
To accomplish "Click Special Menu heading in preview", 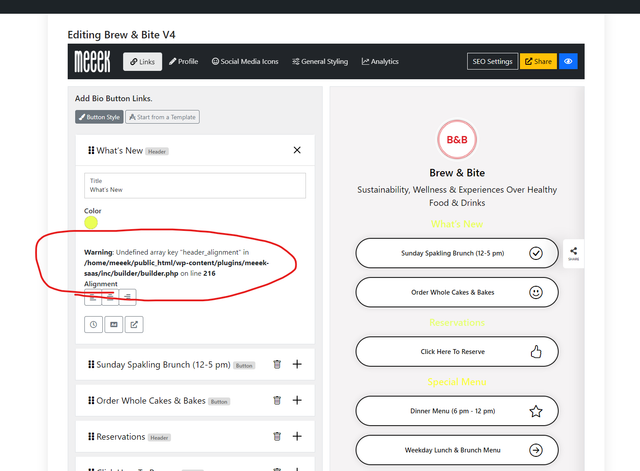I will coord(457,382).
